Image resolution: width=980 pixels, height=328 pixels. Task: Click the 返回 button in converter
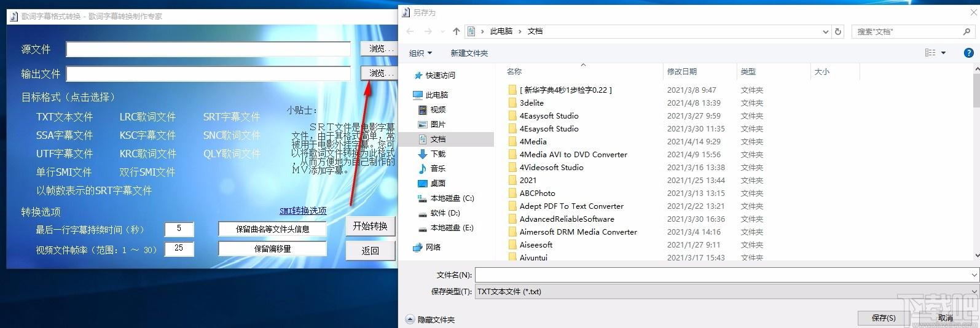click(x=370, y=251)
